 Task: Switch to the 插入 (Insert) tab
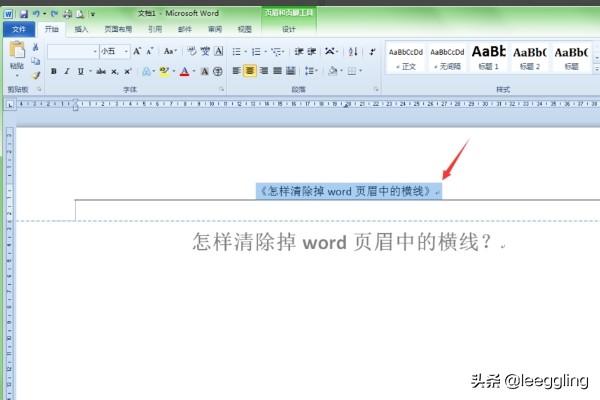click(x=81, y=29)
